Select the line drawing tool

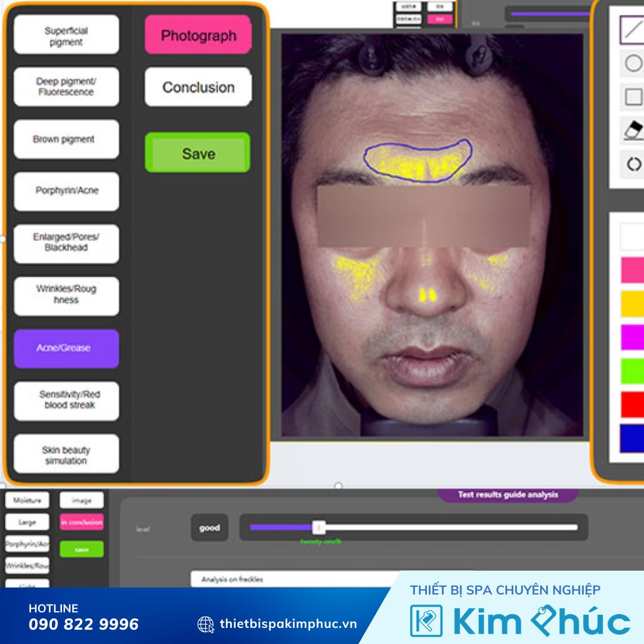[x=632, y=29]
